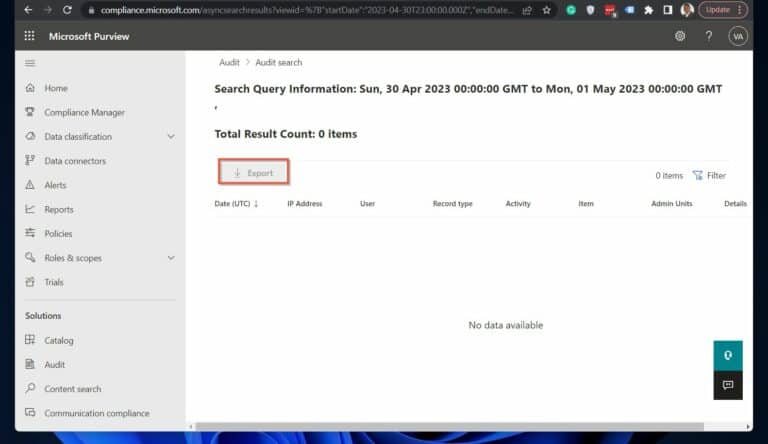Click the Admin Units column header
768x444 pixels.
point(672,204)
